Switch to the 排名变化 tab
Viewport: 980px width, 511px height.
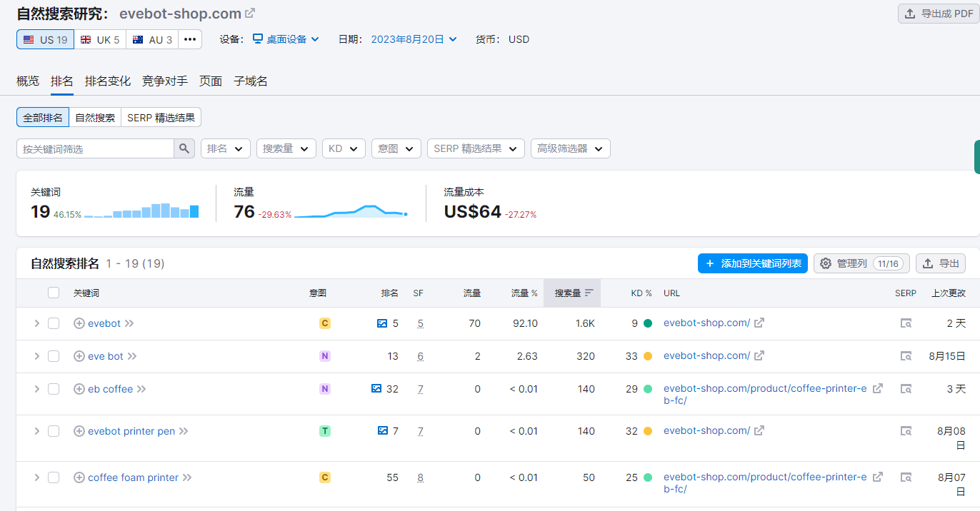click(108, 81)
